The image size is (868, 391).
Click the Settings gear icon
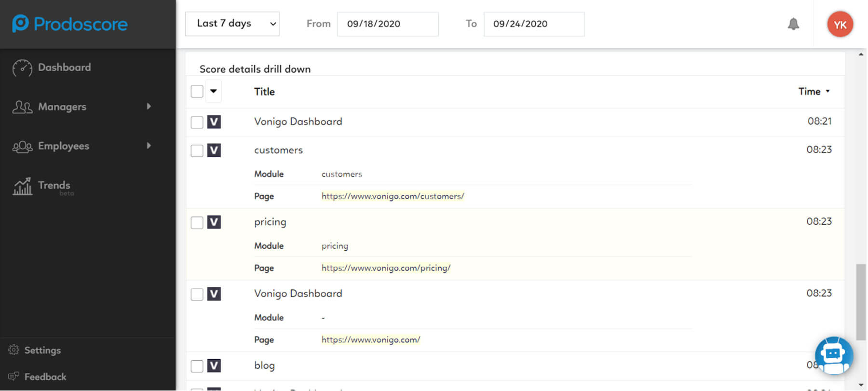coord(14,350)
